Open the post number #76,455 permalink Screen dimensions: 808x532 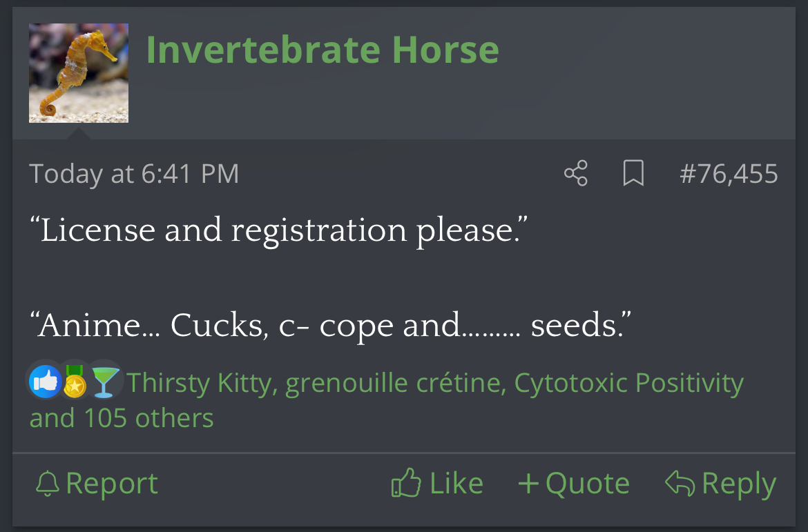tap(729, 174)
